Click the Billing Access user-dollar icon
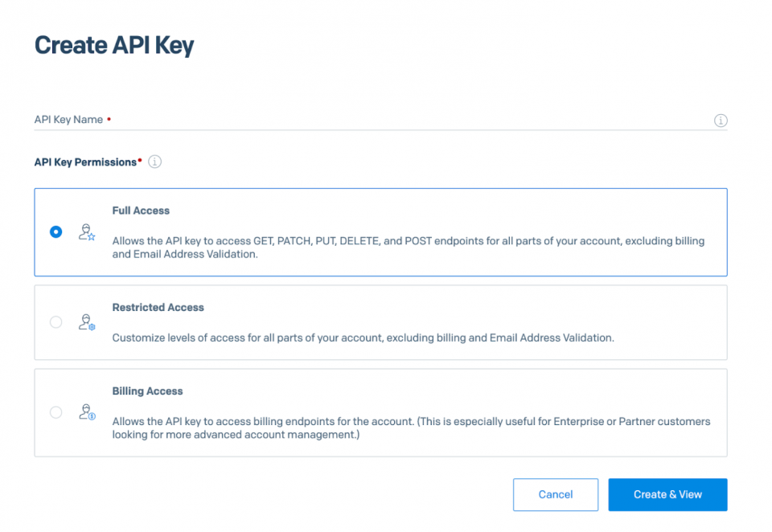Screen dimensions: 772x532 [87, 412]
